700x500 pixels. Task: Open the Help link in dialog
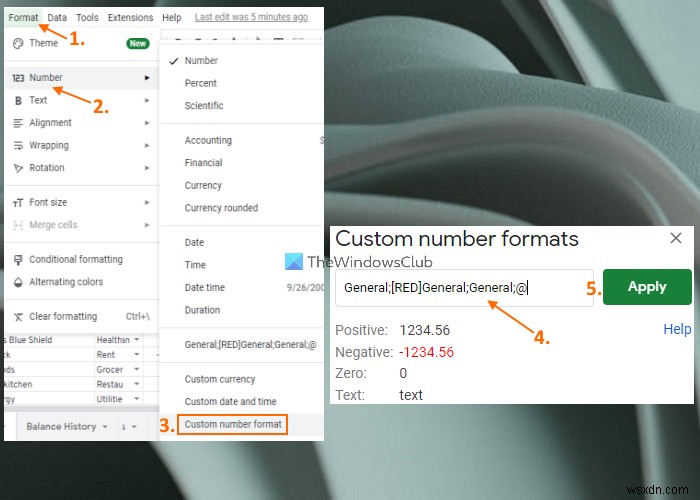(x=677, y=329)
